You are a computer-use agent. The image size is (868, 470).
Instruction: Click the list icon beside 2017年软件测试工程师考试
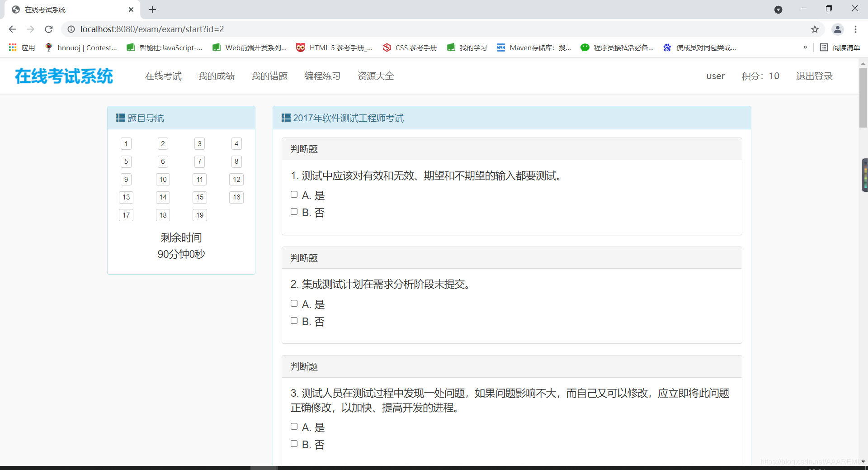(x=286, y=118)
